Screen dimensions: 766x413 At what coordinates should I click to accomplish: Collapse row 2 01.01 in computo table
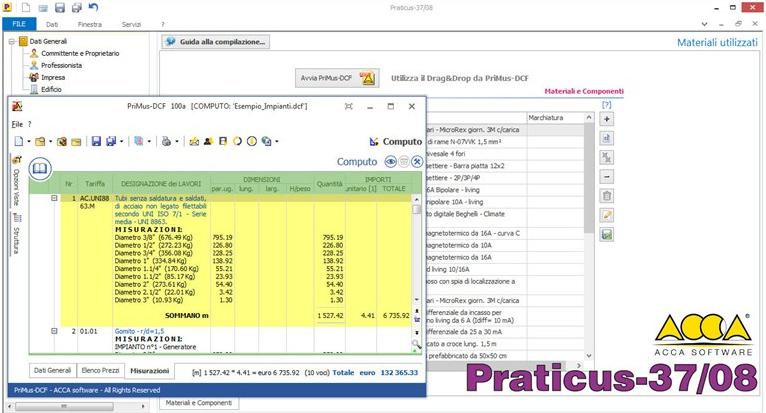point(54,331)
